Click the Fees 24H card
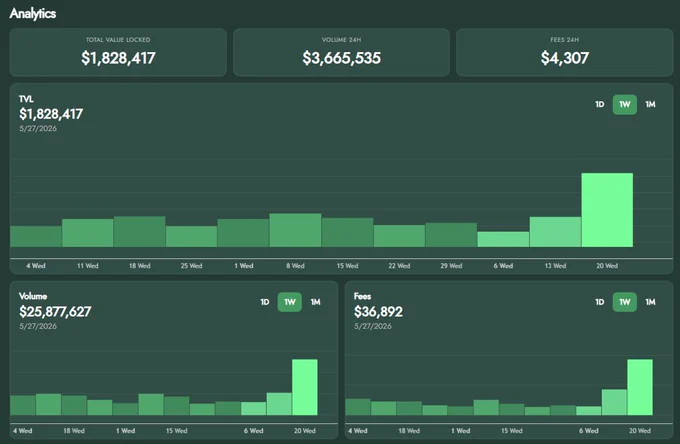 565,52
